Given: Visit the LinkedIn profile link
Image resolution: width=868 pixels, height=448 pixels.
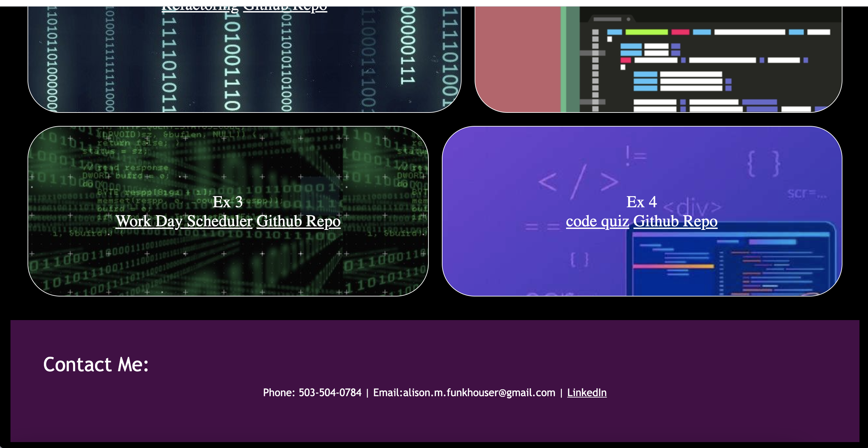Looking at the screenshot, I should point(587,393).
